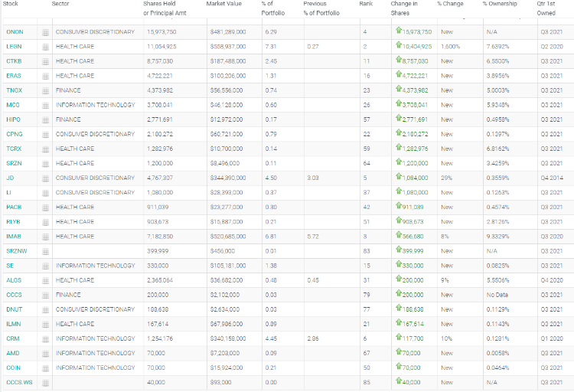Open the grid icon in the ERAS row
This screenshot has width=574, height=392.
(x=45, y=77)
